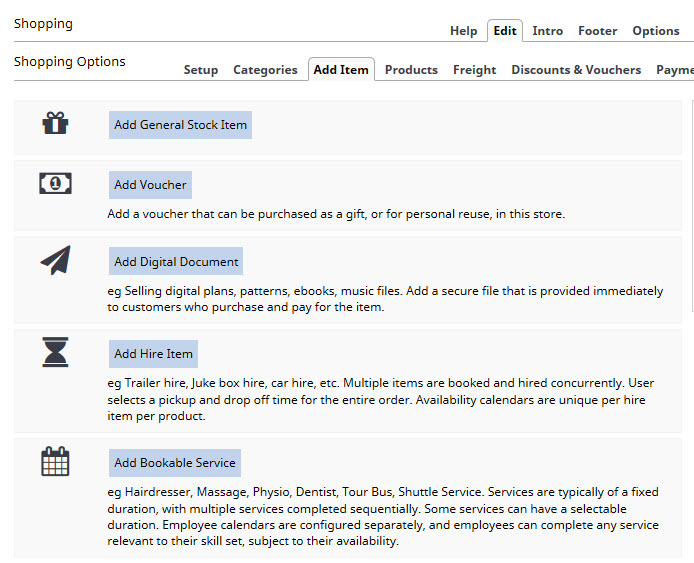The height and width of the screenshot is (563, 694).
Task: Click the paper plane icon for Digital Document
Action: pyautogui.click(x=55, y=260)
